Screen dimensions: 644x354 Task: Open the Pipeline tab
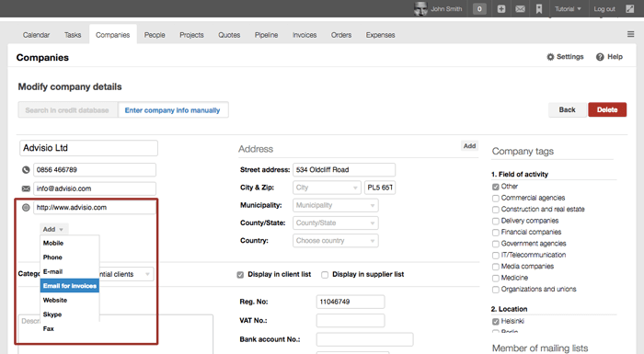tap(266, 35)
